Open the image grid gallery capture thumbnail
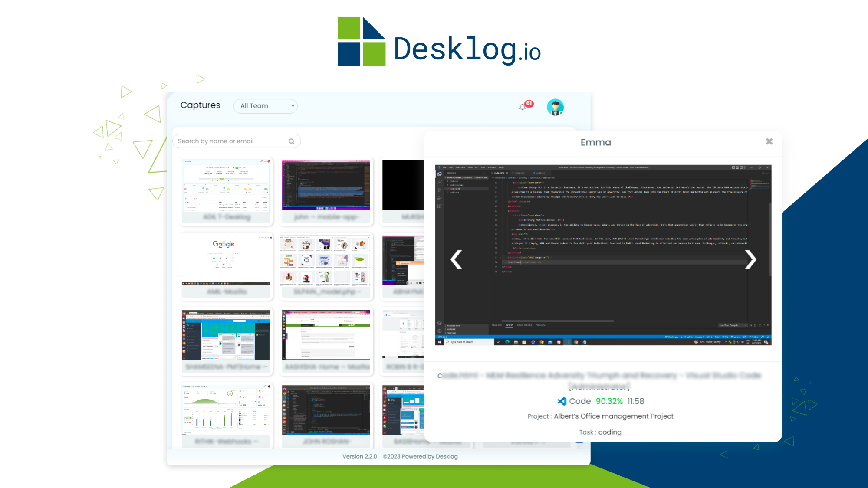Viewport: 868px width, 488px height. point(326,260)
